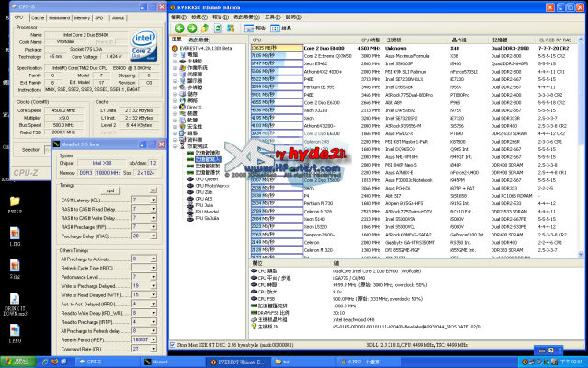
Task: Click the highlighted memory write benchmark item
Action: click(x=209, y=159)
